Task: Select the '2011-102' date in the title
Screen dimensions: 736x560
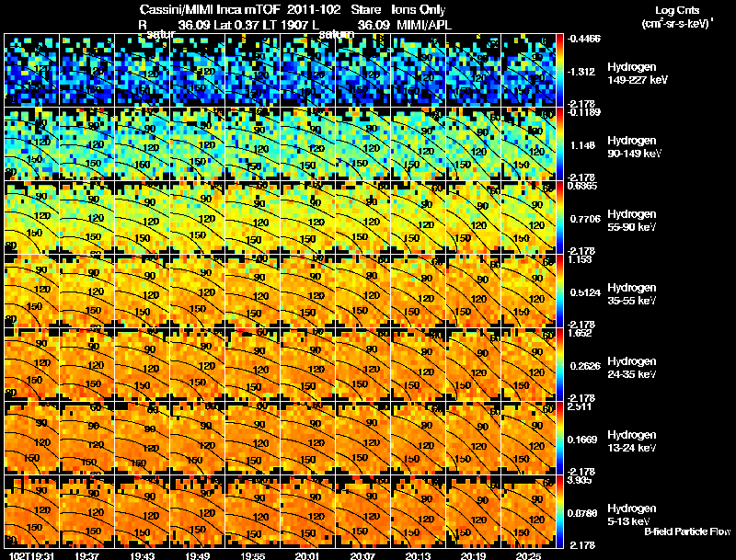Action: (314, 10)
